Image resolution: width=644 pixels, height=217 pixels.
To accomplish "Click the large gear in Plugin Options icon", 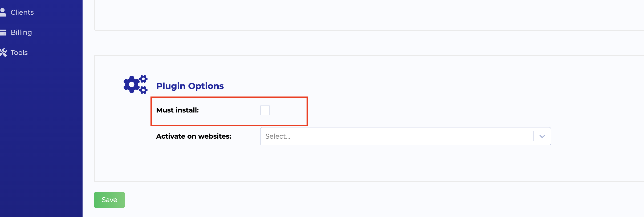I will click(x=132, y=85).
